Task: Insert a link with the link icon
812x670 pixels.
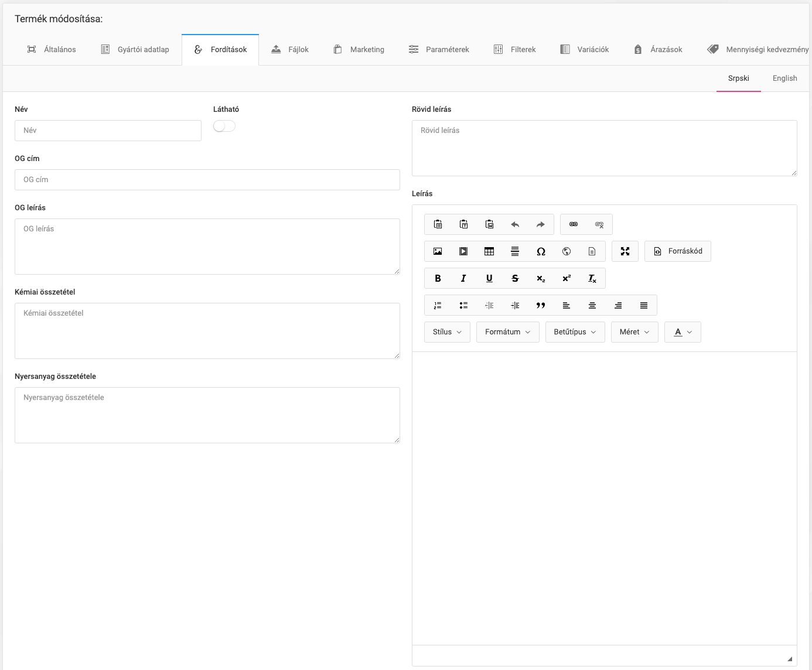Action: click(574, 224)
